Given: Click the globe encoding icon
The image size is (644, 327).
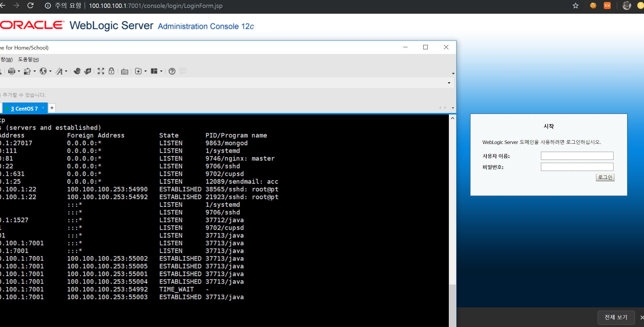Looking at the screenshot, I should [43, 71].
